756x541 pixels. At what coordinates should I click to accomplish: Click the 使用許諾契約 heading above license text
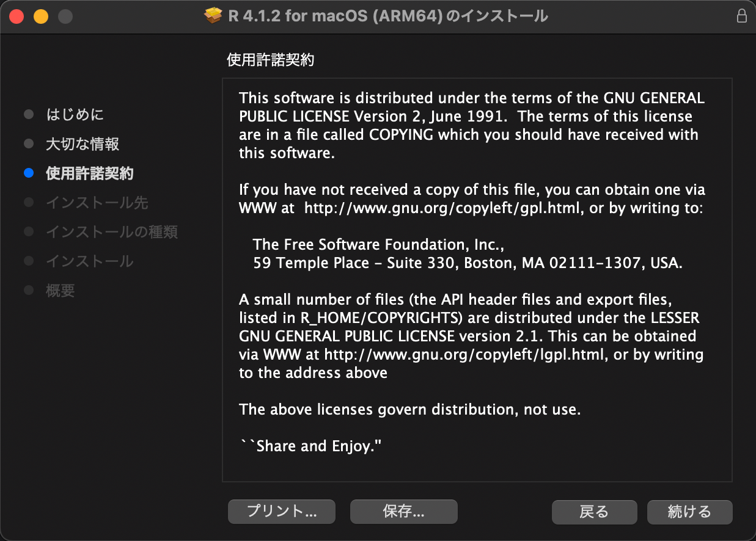point(271,60)
